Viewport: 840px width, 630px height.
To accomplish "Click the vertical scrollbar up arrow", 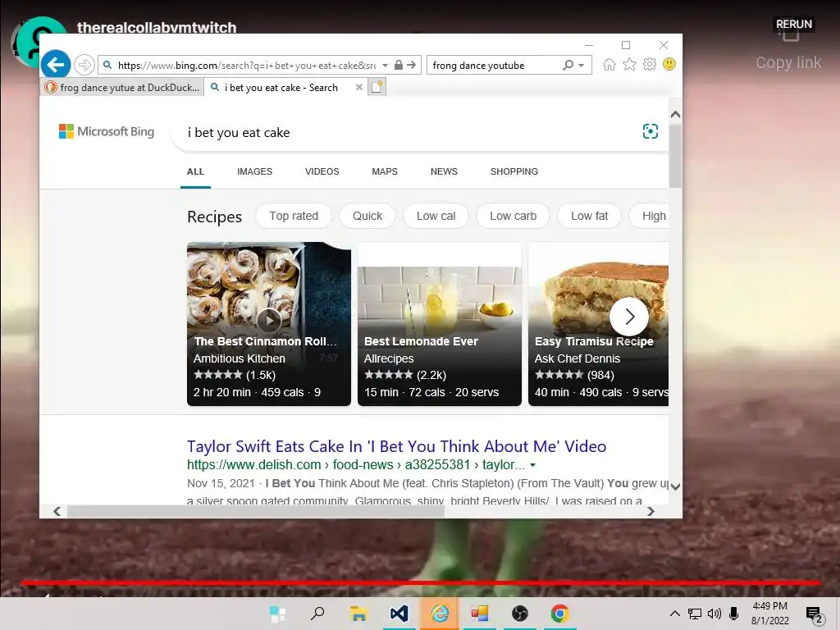I will tap(675, 114).
